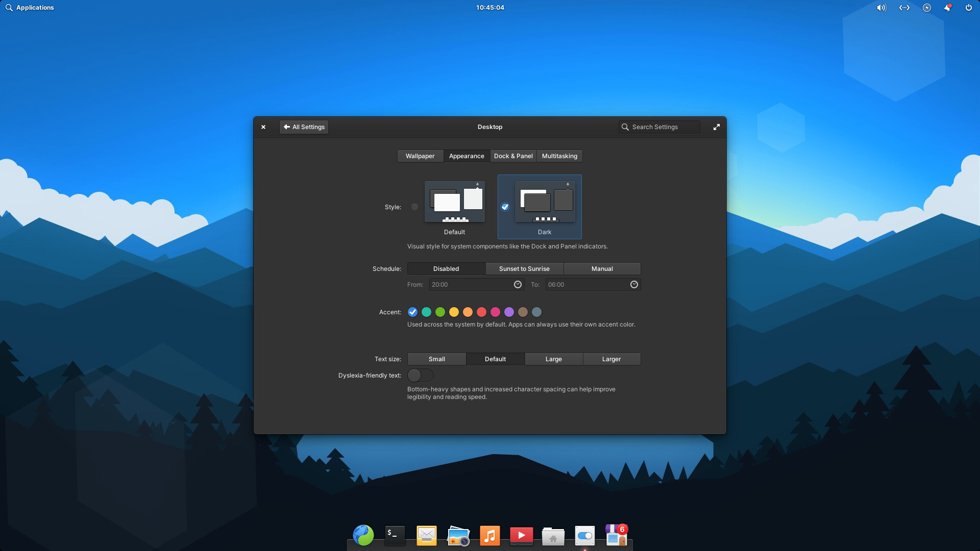Set schedule to Sunset to Sunrise
The height and width of the screenshot is (551, 980).
tap(524, 269)
